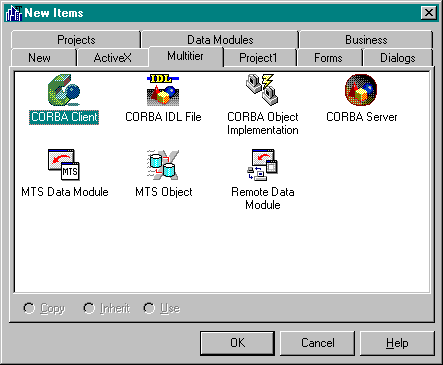Click the MTS Object label
Viewport: 443px width, 365px height.
[164, 192]
